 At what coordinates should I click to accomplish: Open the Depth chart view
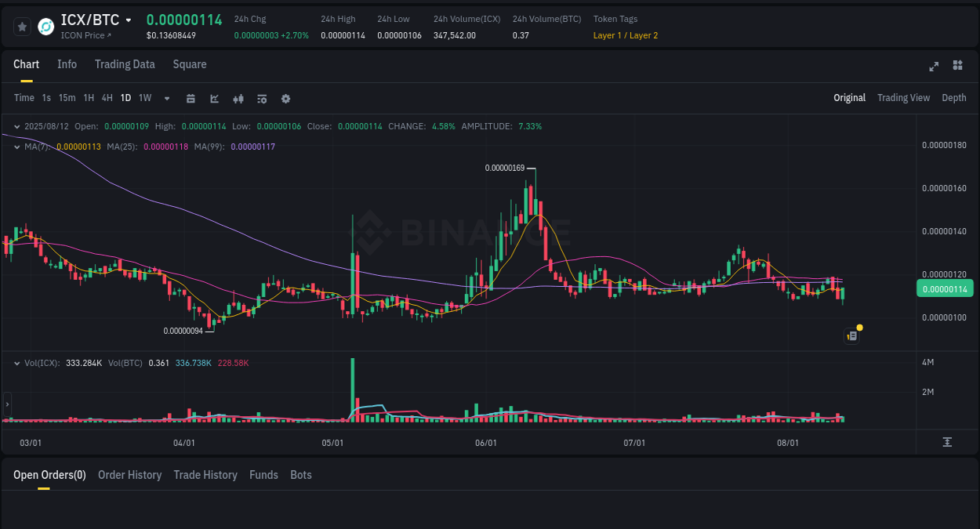coord(953,98)
